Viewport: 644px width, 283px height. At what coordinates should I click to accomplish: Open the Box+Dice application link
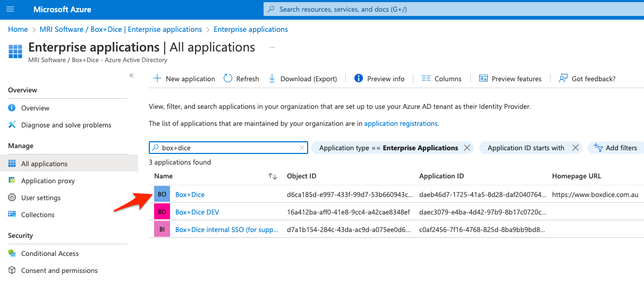[x=190, y=194]
